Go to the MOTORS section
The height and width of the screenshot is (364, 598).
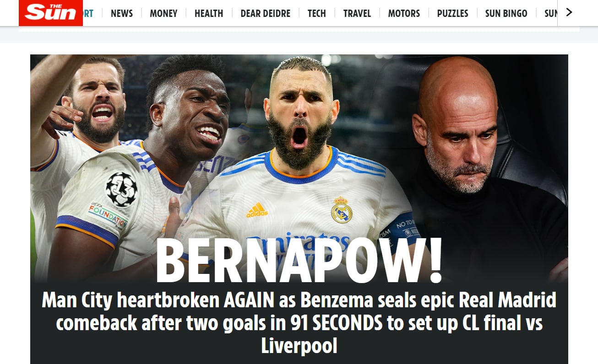click(x=404, y=13)
